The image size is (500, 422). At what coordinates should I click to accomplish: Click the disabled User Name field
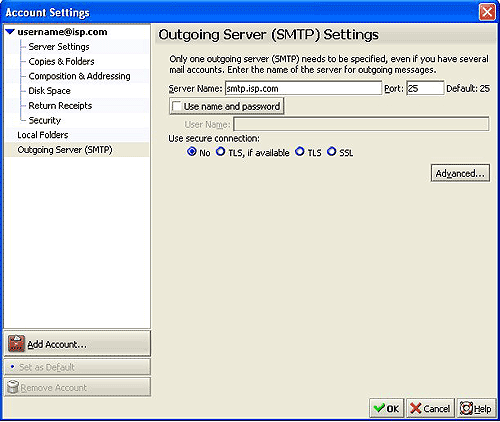[x=361, y=124]
